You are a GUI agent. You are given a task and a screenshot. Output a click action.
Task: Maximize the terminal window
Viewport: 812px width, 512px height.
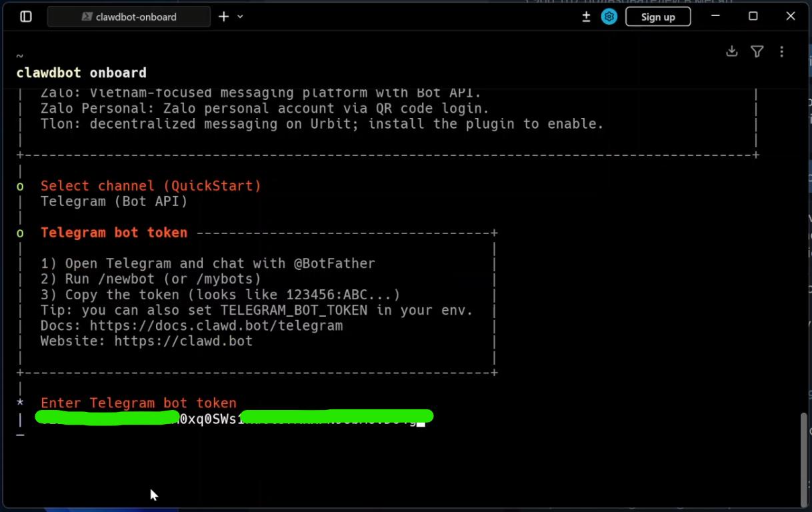pos(753,17)
